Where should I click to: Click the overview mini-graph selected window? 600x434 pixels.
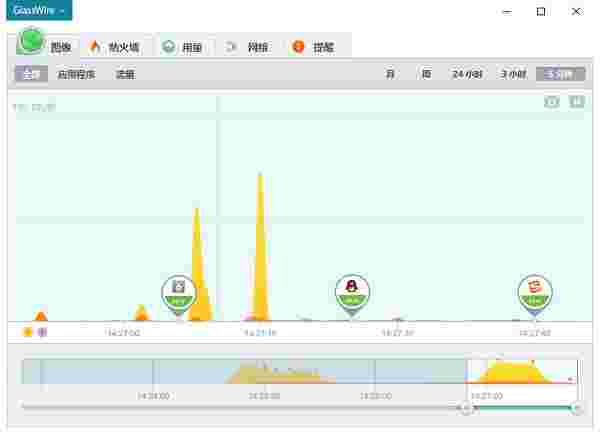[x=522, y=371]
